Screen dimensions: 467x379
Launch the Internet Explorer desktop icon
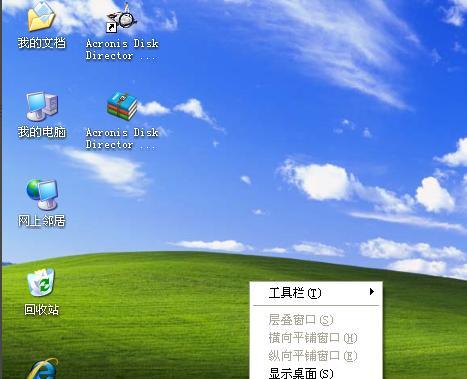click(42, 369)
